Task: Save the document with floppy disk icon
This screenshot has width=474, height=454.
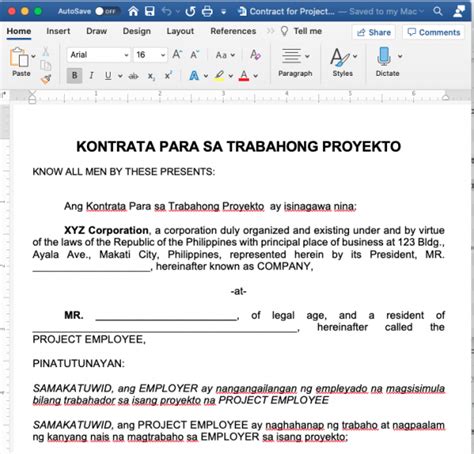Action: [x=150, y=11]
